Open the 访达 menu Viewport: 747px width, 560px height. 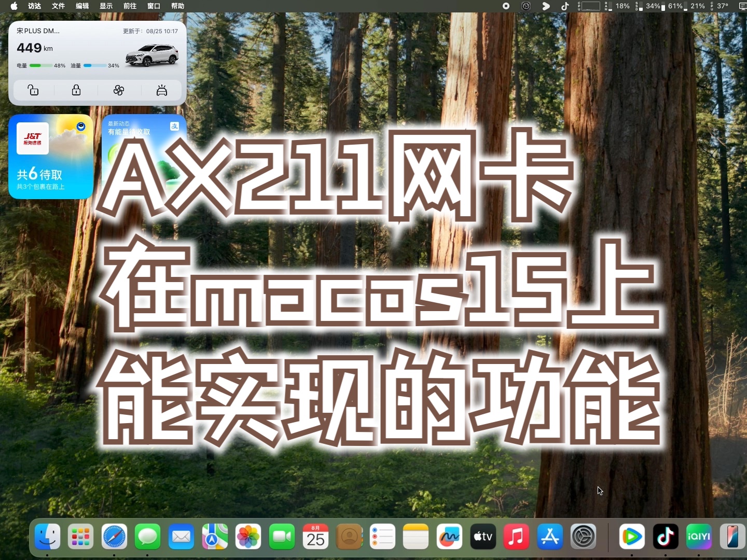click(35, 6)
